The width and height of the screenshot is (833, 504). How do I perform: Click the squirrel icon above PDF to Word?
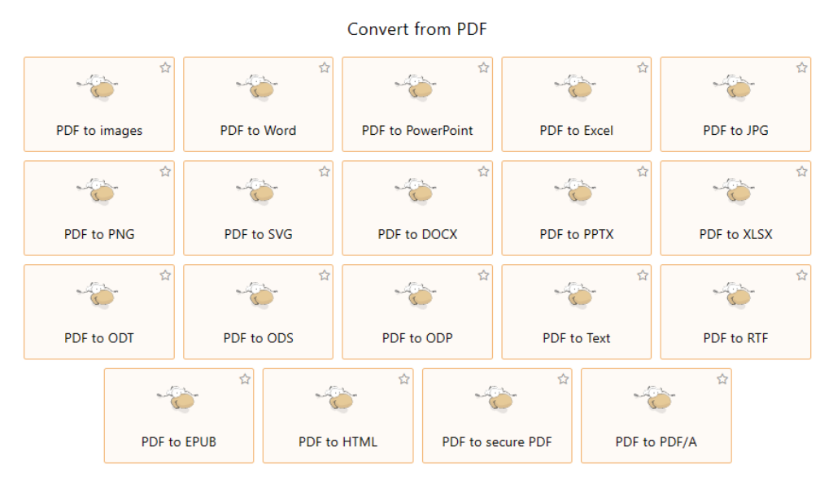(x=258, y=88)
